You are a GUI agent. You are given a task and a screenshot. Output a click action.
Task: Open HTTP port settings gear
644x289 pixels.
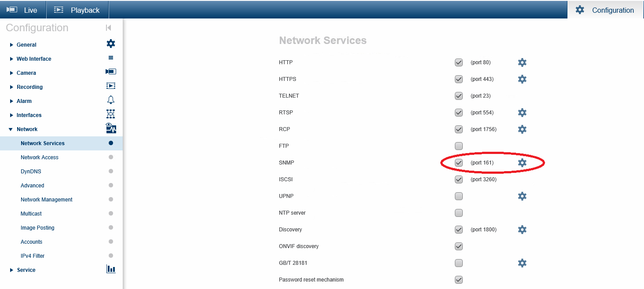point(522,62)
